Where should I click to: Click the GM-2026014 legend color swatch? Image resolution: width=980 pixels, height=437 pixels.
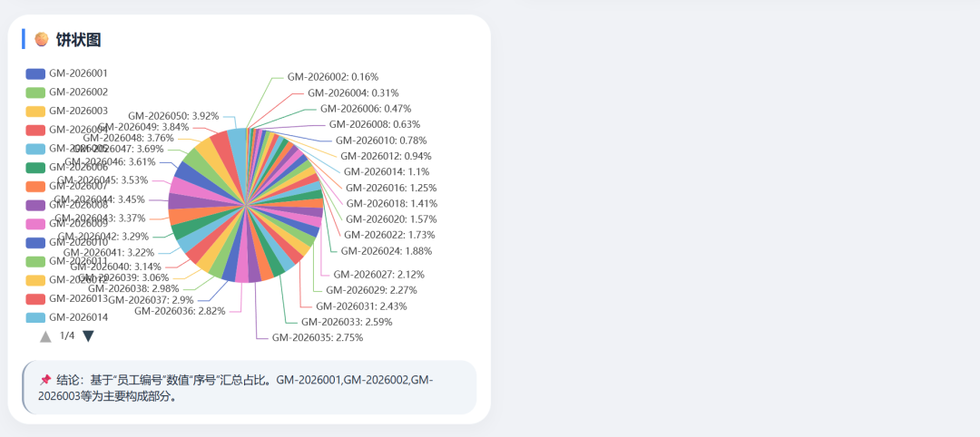click(x=35, y=317)
